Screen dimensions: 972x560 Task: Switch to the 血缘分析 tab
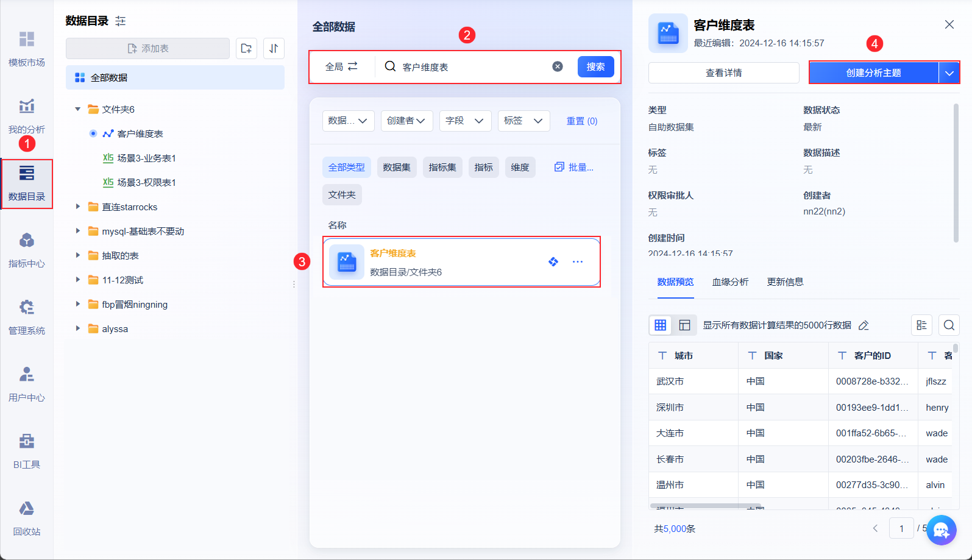click(x=730, y=282)
